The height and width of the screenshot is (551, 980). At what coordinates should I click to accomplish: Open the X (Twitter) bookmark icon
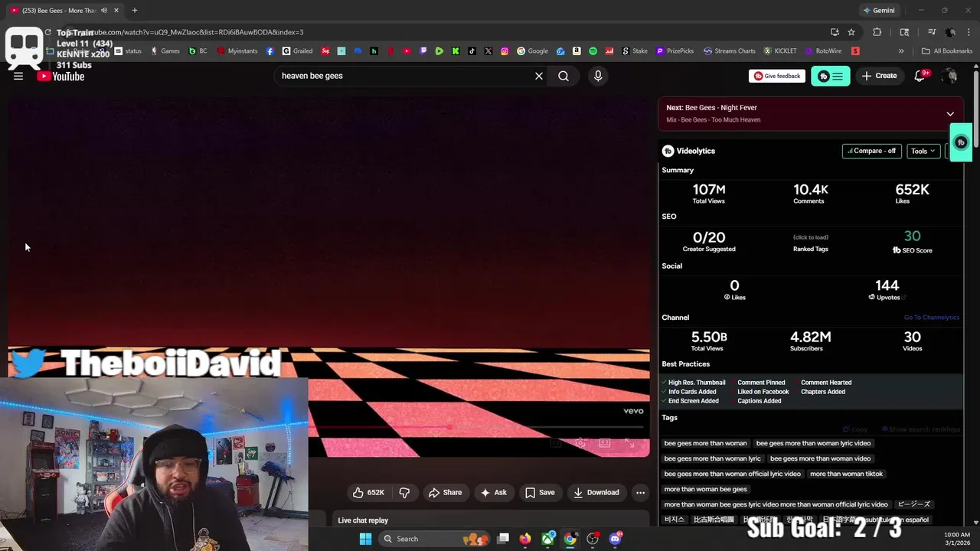point(488,51)
